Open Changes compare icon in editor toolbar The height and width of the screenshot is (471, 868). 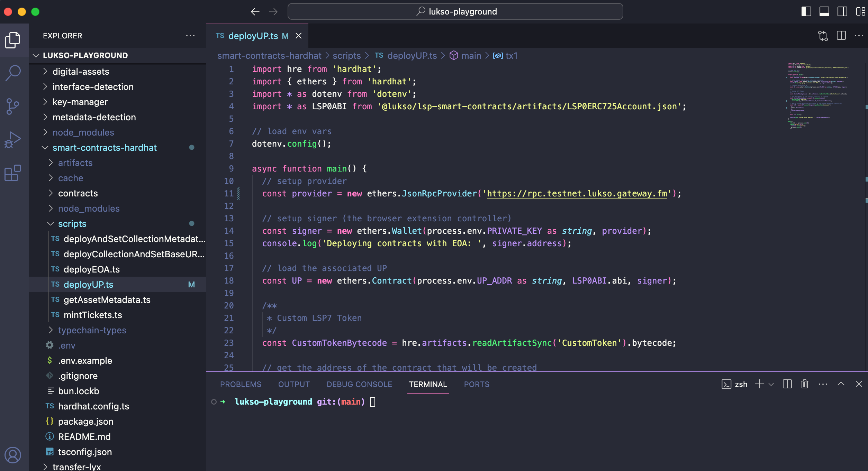(823, 36)
